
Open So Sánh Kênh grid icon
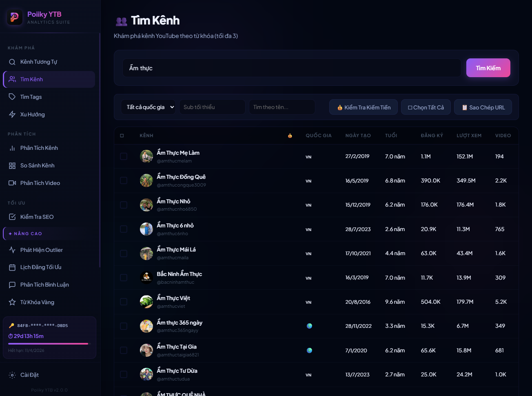tap(12, 166)
